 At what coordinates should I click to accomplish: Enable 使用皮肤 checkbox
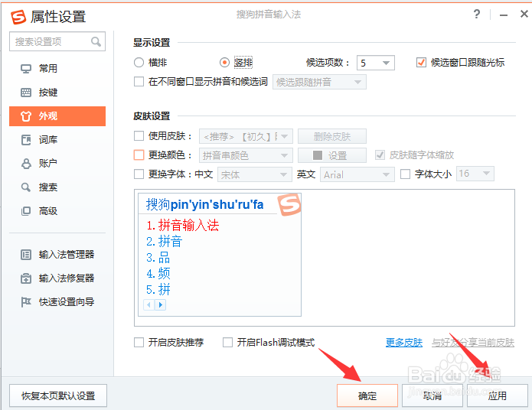point(139,136)
